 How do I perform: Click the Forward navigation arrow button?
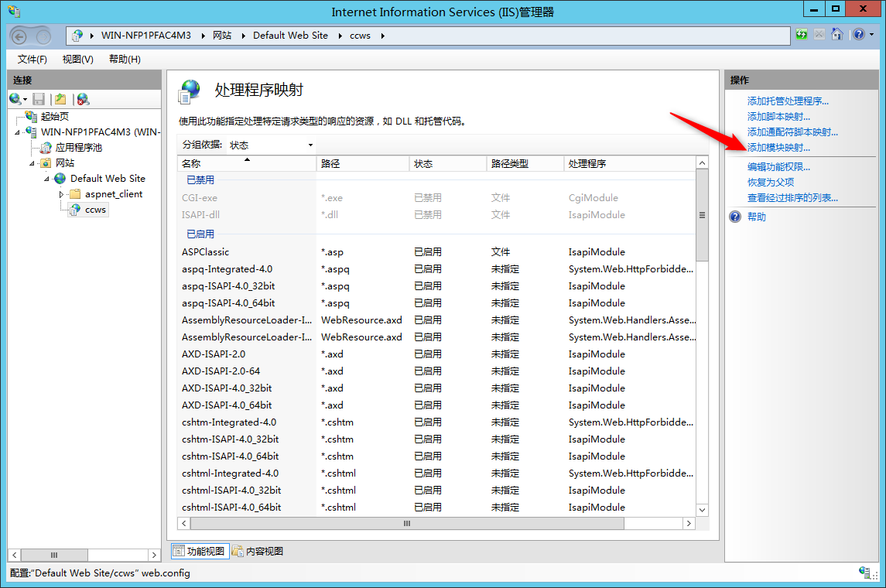pos(43,37)
